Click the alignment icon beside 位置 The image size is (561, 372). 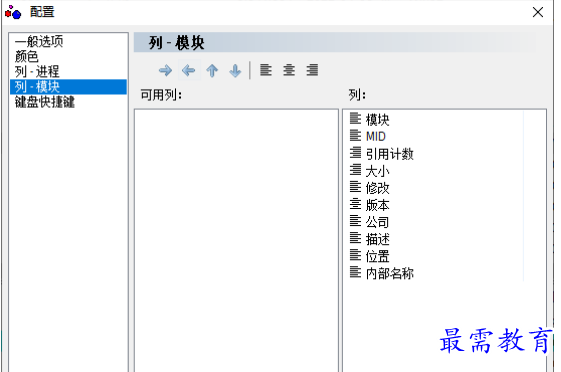355,255
